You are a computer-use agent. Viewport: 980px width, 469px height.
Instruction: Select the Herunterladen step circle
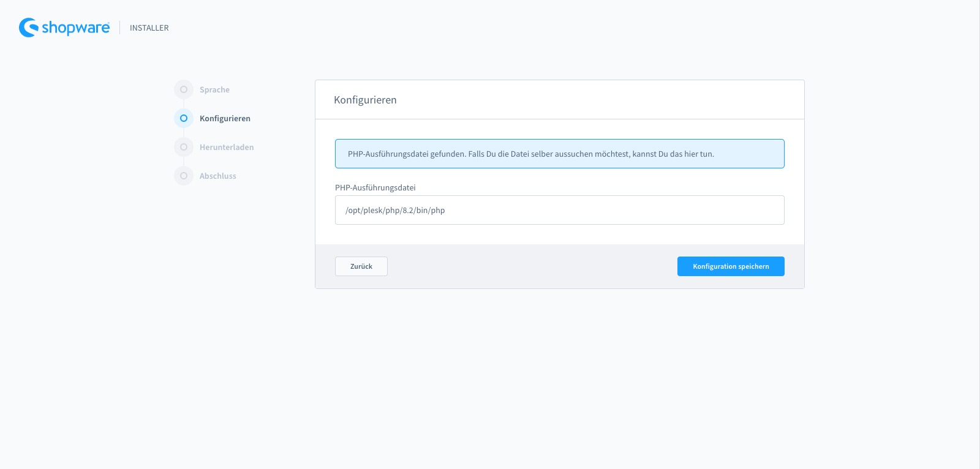(184, 147)
